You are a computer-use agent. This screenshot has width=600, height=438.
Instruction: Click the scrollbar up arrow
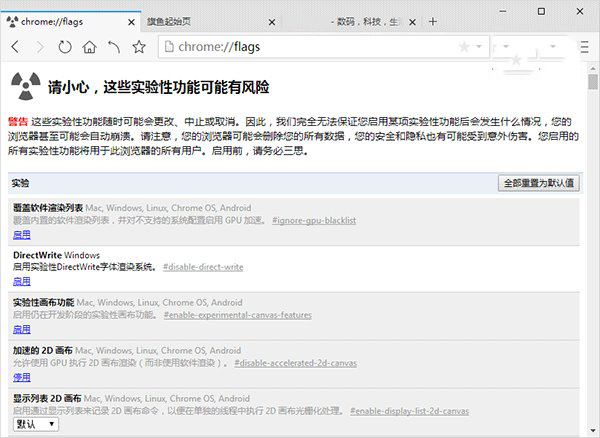(593, 68)
